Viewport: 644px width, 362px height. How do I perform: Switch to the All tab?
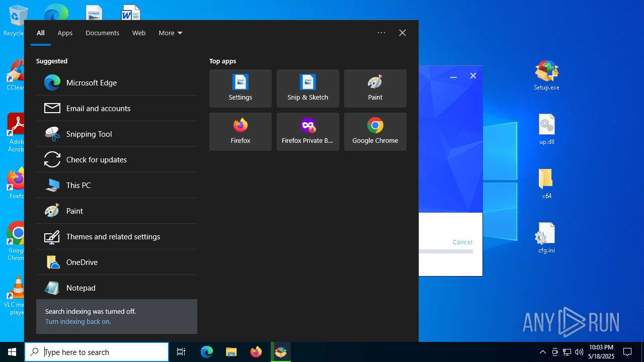tap(41, 33)
